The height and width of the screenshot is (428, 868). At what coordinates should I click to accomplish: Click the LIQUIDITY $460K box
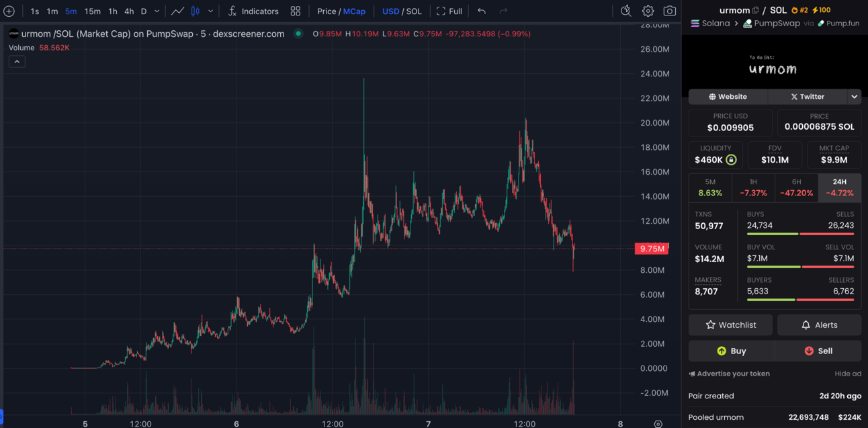tap(715, 155)
